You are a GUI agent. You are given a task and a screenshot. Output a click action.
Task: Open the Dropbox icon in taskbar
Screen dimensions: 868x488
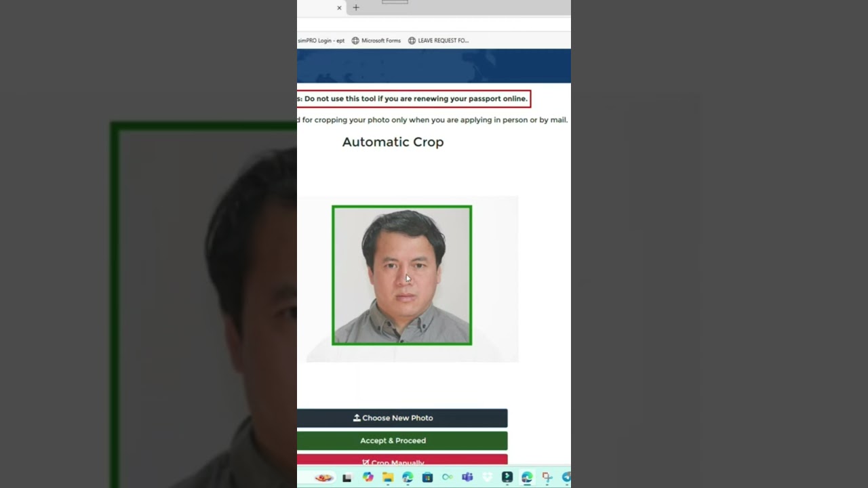click(x=488, y=477)
